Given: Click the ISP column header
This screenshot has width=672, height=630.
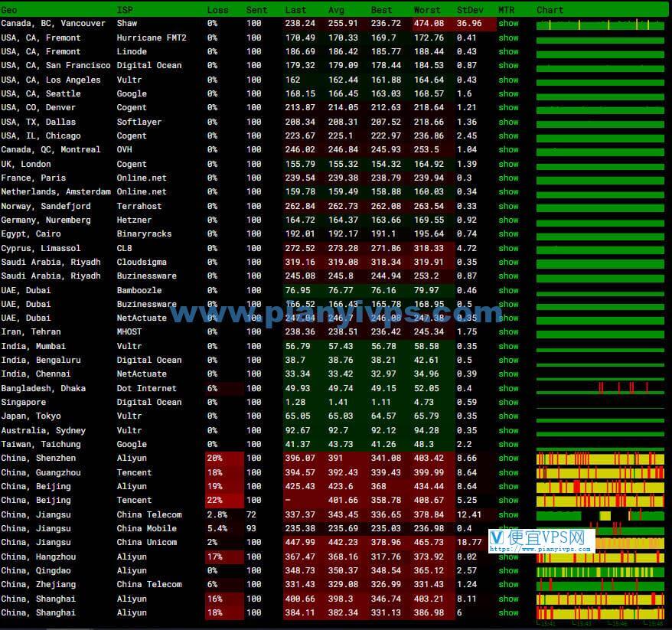Looking at the screenshot, I should pos(125,10).
